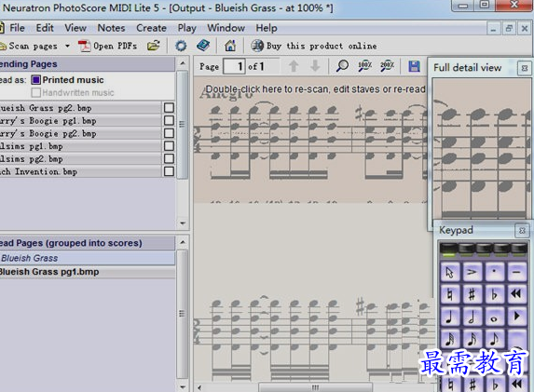Check the box for lsims pg2.bmp
The image size is (534, 392).
tap(169, 158)
